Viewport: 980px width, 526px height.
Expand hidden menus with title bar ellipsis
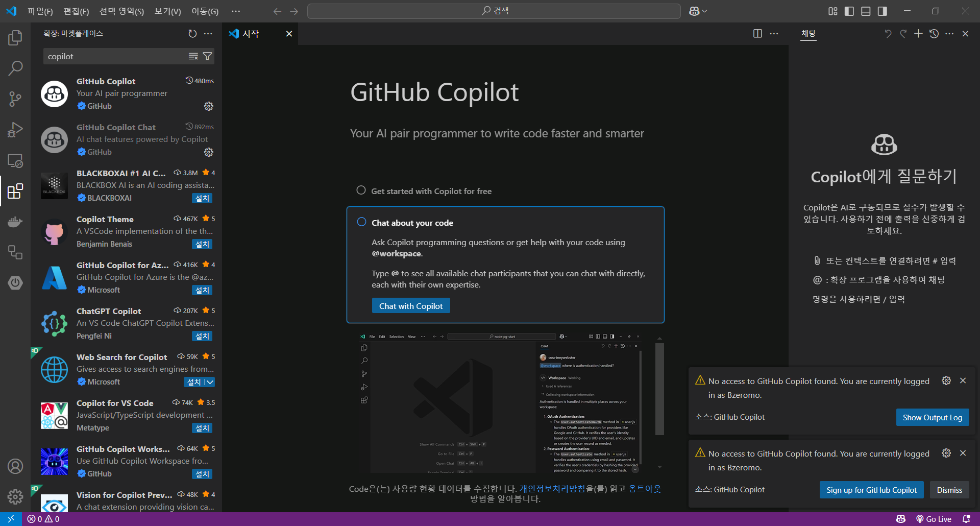click(x=235, y=11)
